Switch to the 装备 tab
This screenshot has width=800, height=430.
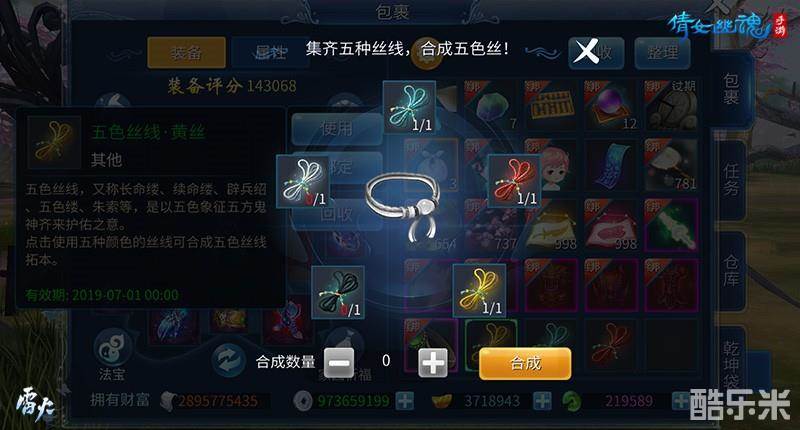tap(186, 53)
